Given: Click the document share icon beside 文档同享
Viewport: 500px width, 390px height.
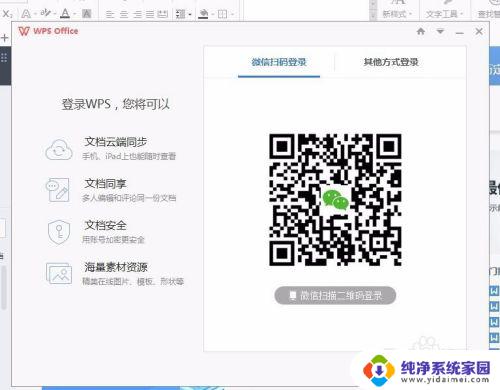Looking at the screenshot, I should click(x=58, y=190).
